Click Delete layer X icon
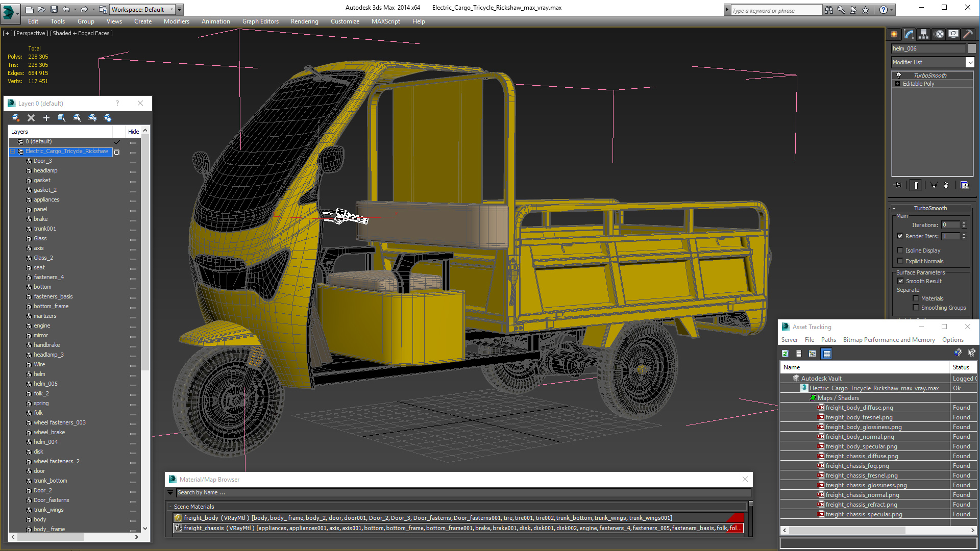Image resolution: width=980 pixels, height=551 pixels. click(31, 118)
